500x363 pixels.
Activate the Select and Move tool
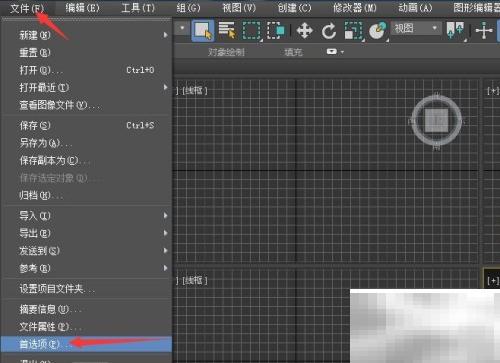pos(305,31)
